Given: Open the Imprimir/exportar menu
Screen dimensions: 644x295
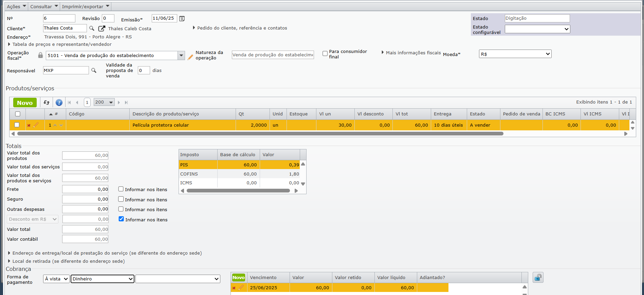Looking at the screenshot, I should [86, 6].
